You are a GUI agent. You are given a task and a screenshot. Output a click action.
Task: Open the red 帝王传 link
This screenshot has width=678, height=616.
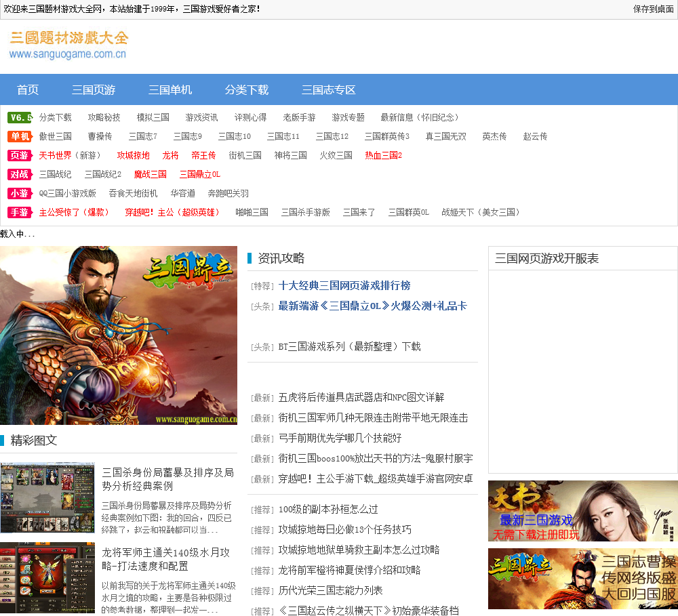203,156
